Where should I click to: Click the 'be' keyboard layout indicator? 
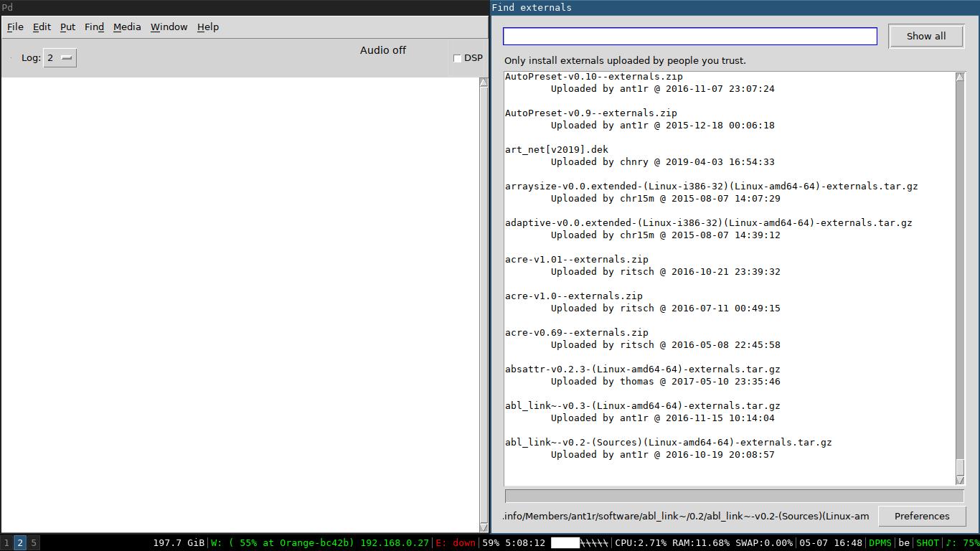(904, 543)
